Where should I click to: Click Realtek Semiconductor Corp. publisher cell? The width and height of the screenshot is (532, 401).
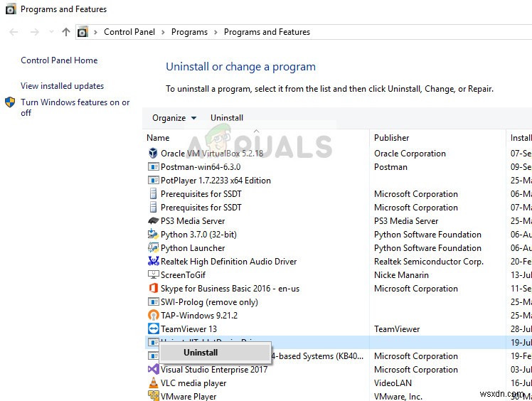click(x=429, y=262)
